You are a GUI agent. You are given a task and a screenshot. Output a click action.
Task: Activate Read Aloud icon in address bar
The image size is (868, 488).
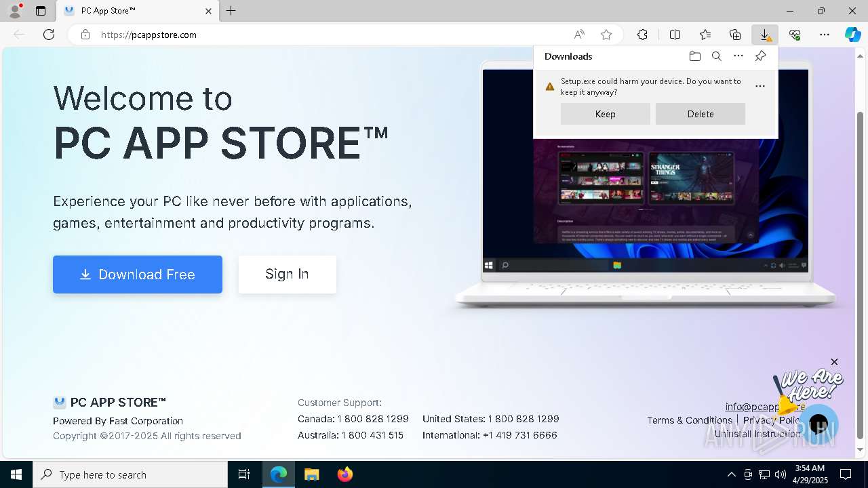coord(579,35)
